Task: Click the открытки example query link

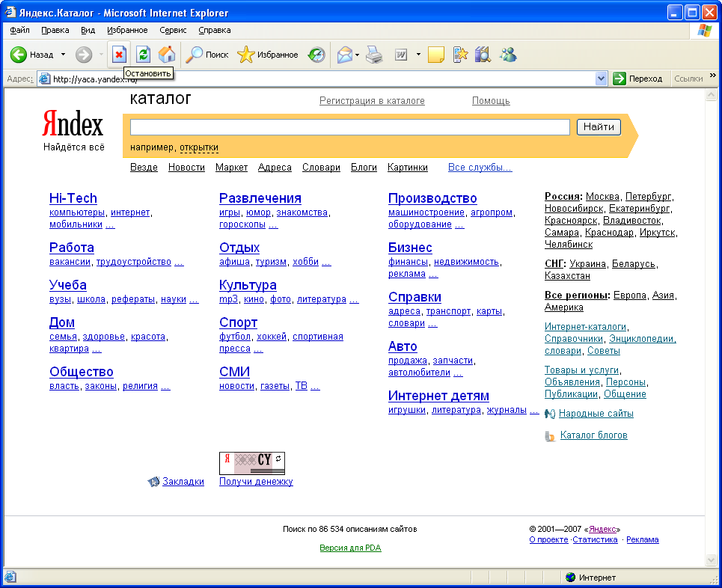Action: pyautogui.click(x=199, y=147)
